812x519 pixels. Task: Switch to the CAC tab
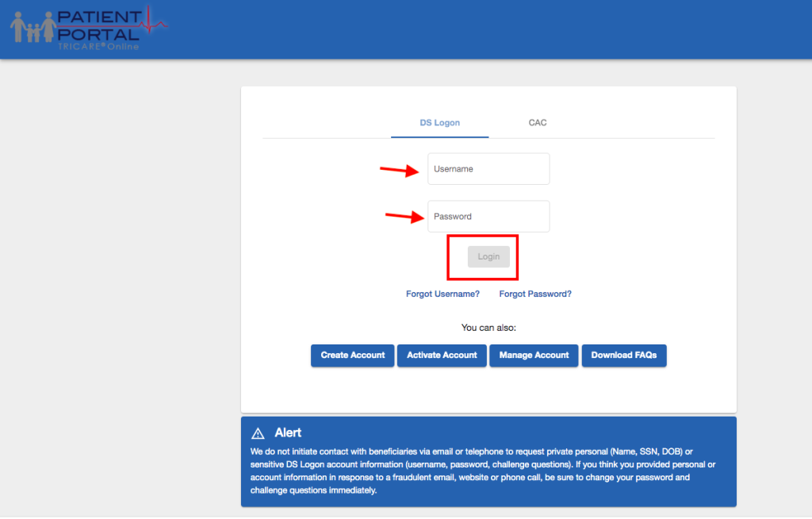[x=537, y=123]
